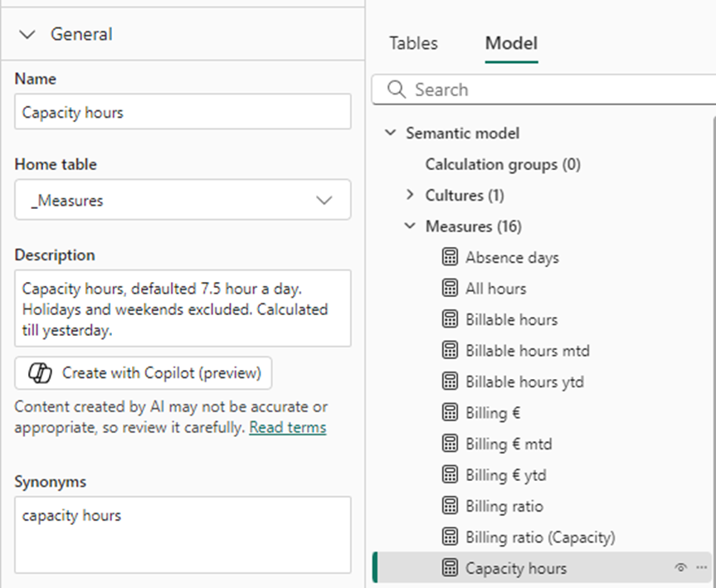716x588 pixels.
Task: Switch to the Tables tab
Action: pos(413,43)
